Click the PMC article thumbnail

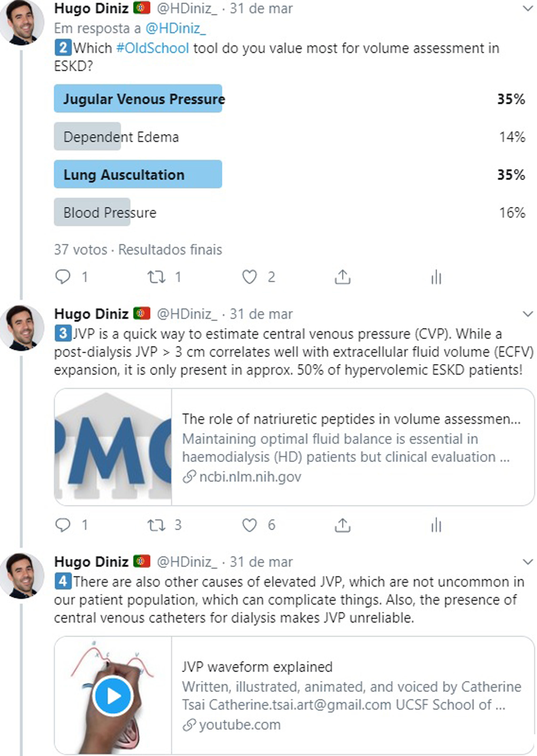[113, 447]
